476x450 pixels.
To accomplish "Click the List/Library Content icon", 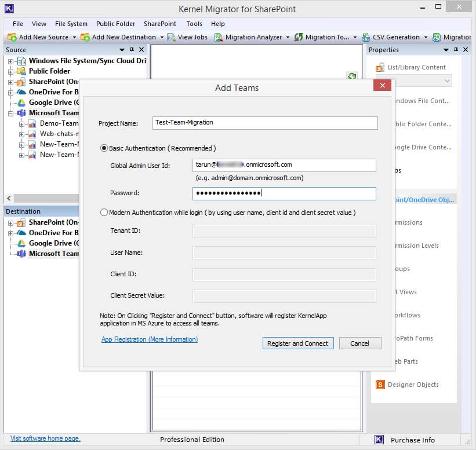I will click(380, 67).
